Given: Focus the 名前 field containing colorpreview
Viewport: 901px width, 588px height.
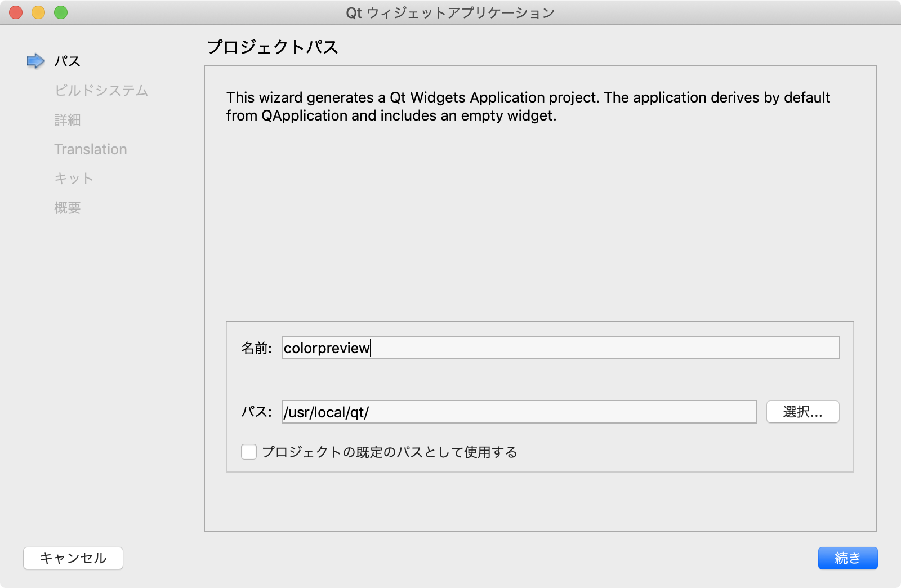Looking at the screenshot, I should [561, 348].
